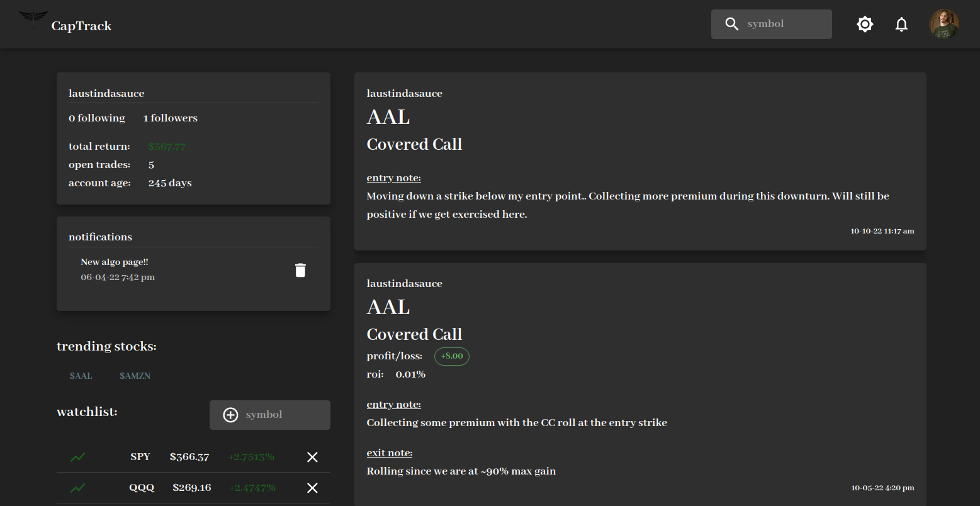The height and width of the screenshot is (506, 980).
Task: Open the $AMZN trending stock
Action: point(135,376)
